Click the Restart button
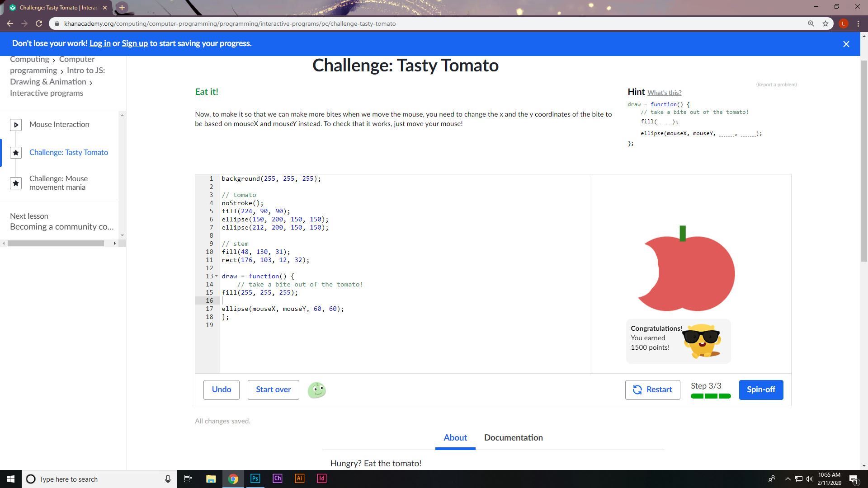Image resolution: width=868 pixels, height=488 pixels. [652, 389]
